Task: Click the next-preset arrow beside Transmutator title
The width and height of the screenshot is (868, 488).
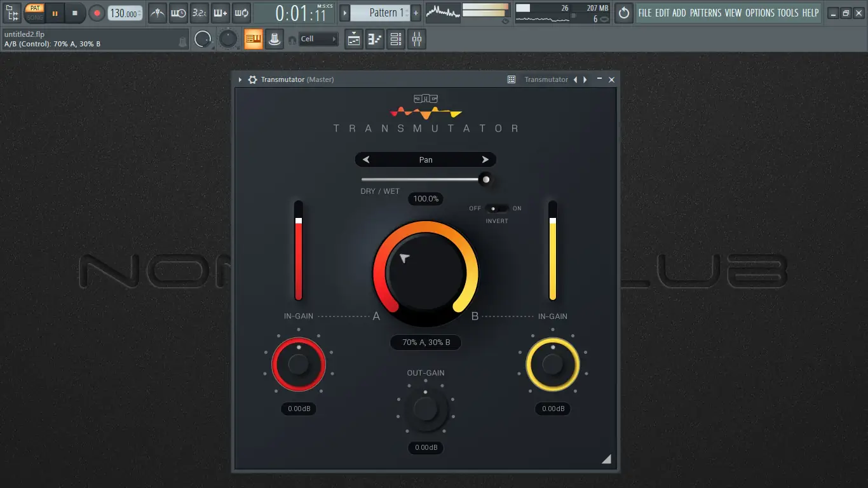Action: coord(584,79)
